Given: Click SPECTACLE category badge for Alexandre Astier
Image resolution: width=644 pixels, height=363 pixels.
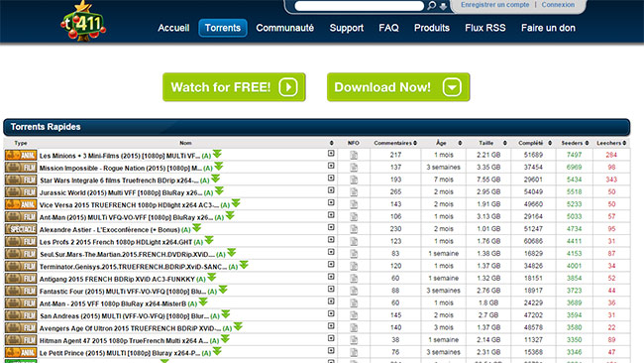Looking at the screenshot, I should point(21,229).
